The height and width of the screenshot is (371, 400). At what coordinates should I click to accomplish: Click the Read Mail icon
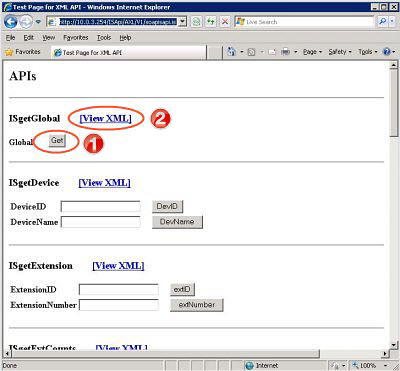tap(272, 52)
